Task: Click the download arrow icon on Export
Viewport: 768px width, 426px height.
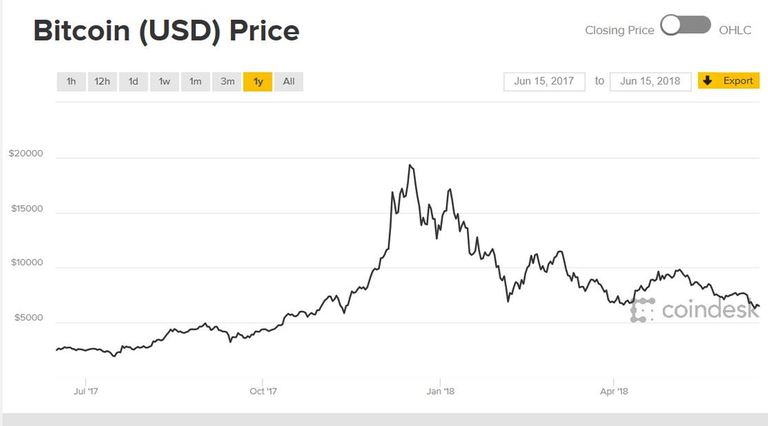Action: tap(708, 80)
